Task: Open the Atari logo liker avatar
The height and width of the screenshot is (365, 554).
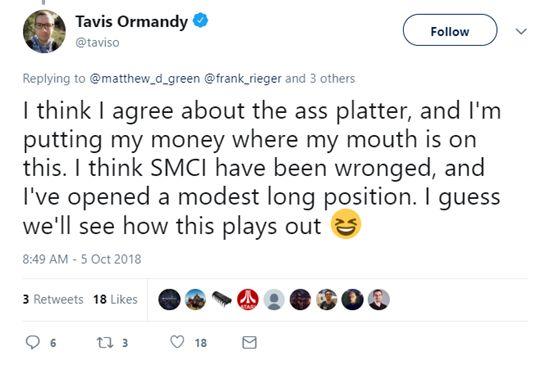Action: 248,300
